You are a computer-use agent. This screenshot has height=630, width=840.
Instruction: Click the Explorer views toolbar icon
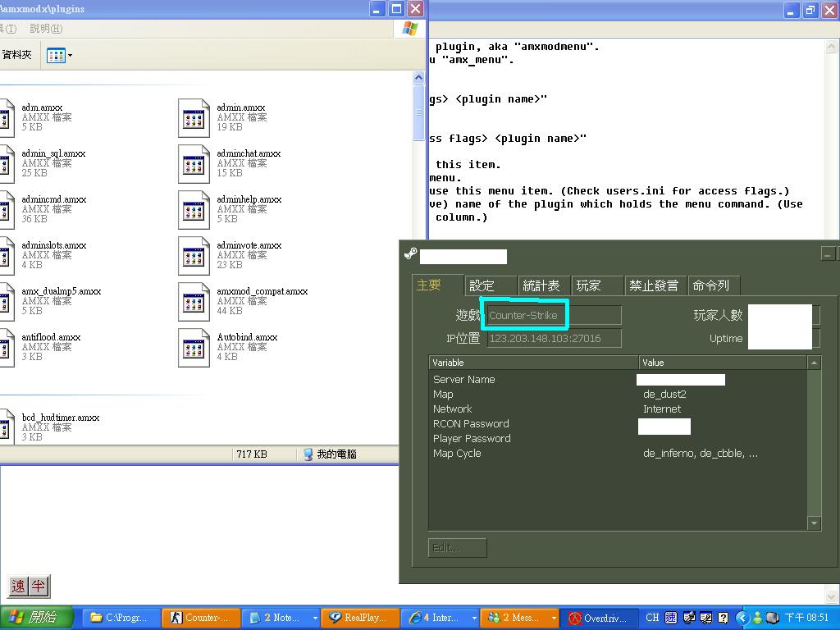point(56,55)
